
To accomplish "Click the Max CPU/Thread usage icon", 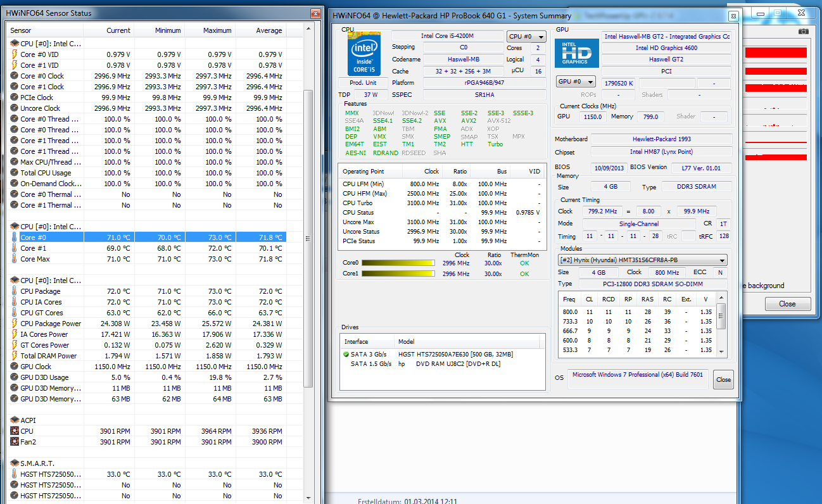I will [15, 162].
